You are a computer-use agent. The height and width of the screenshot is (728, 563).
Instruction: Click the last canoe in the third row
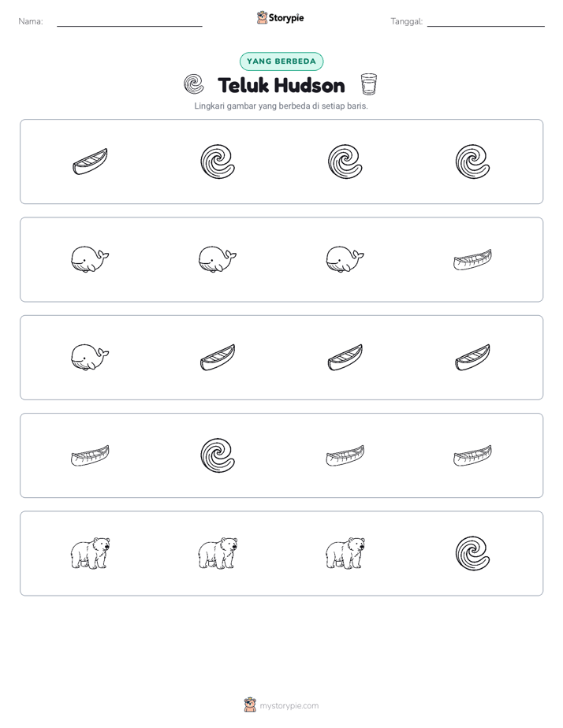[x=472, y=357]
